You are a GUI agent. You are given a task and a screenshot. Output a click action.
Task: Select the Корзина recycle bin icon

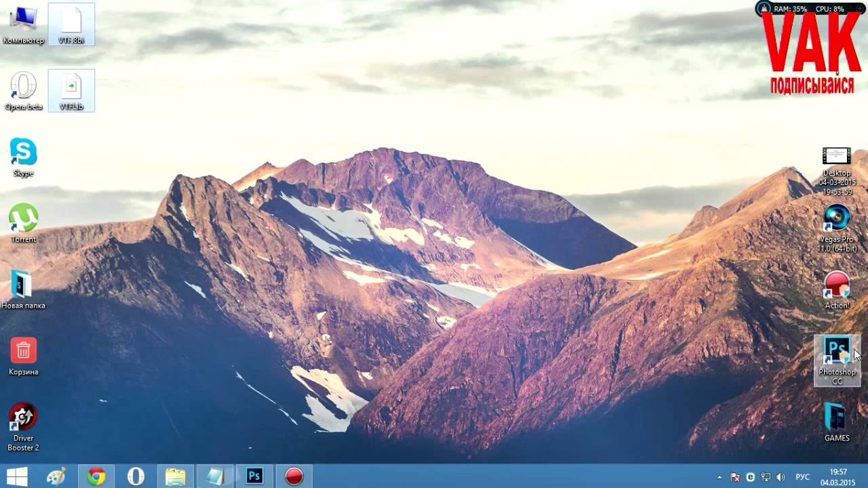click(23, 357)
